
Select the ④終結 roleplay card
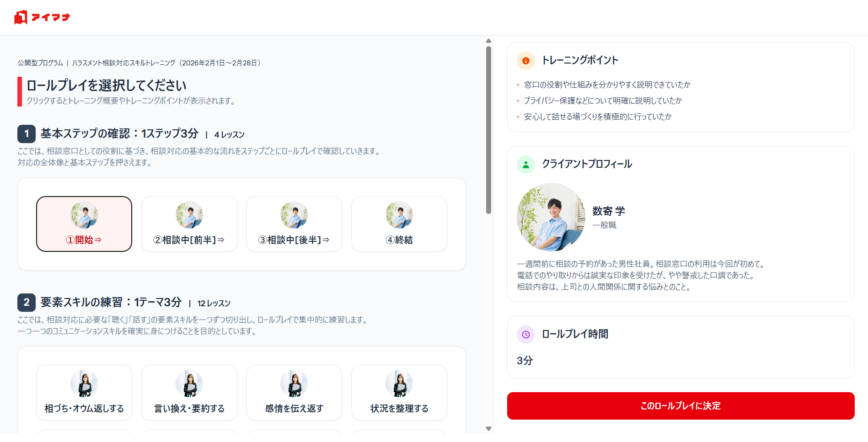tap(399, 224)
